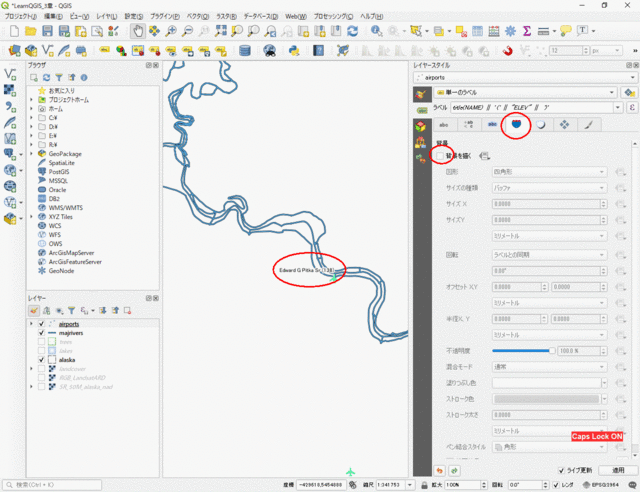
Task: Open the processing toolbox gear icon
Action: coord(510,31)
